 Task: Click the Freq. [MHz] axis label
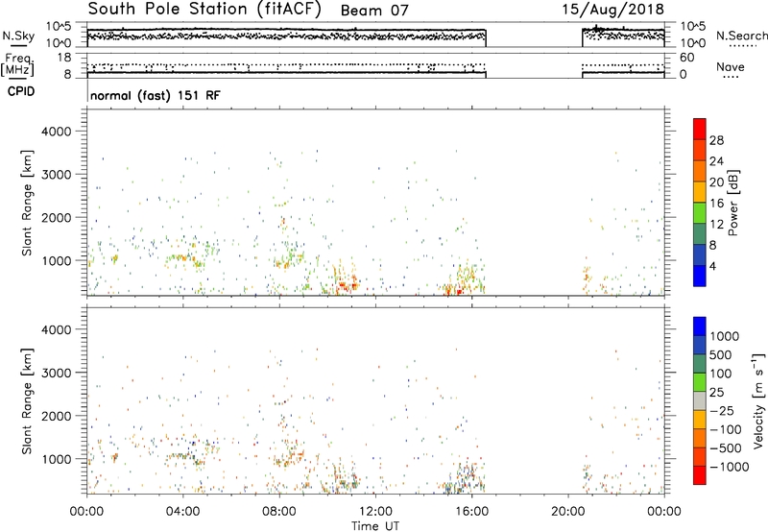17,64
